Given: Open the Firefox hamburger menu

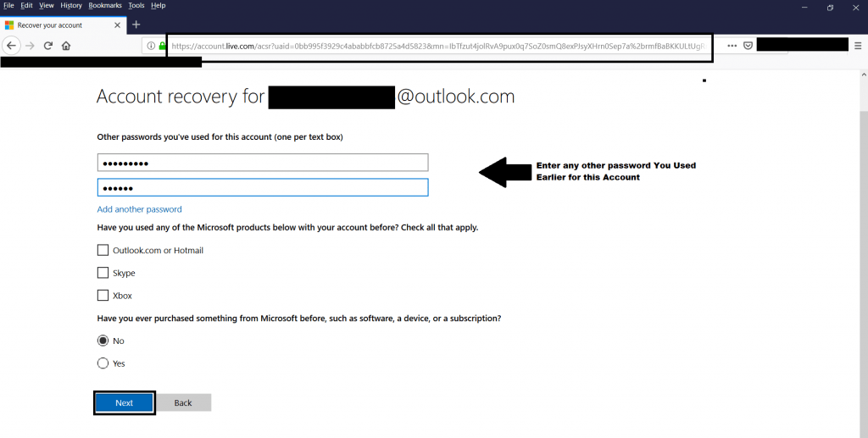Looking at the screenshot, I should [x=858, y=46].
